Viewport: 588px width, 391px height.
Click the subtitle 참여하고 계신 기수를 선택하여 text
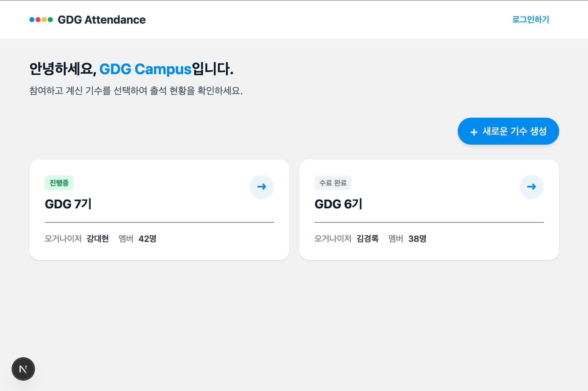[88, 91]
